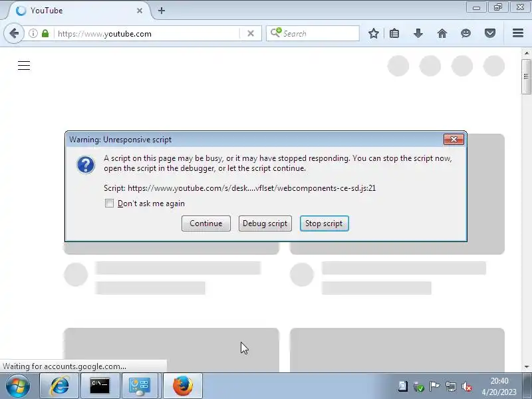This screenshot has width=532, height=399.
Task: Open the Windows Start button
Action: pos(18,386)
